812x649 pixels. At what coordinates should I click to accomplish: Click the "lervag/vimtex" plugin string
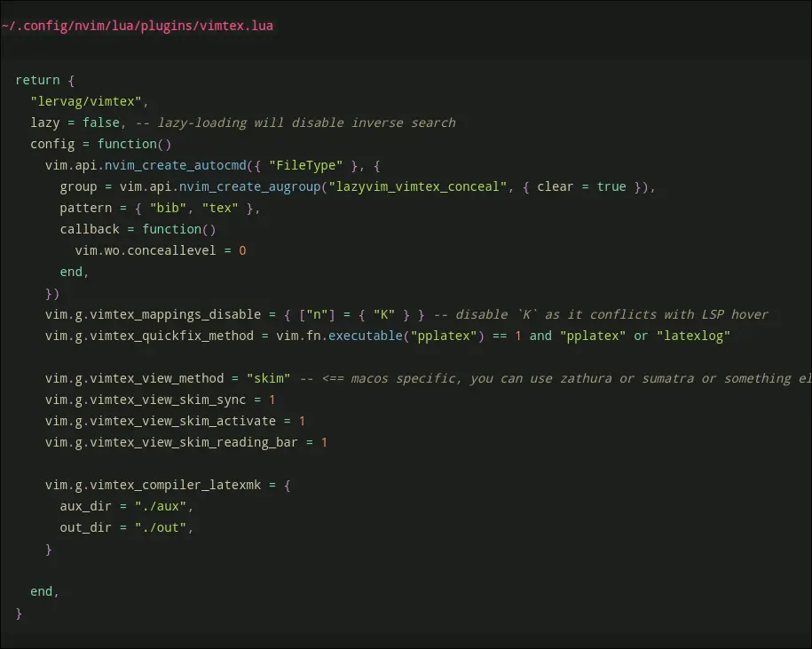(90, 101)
